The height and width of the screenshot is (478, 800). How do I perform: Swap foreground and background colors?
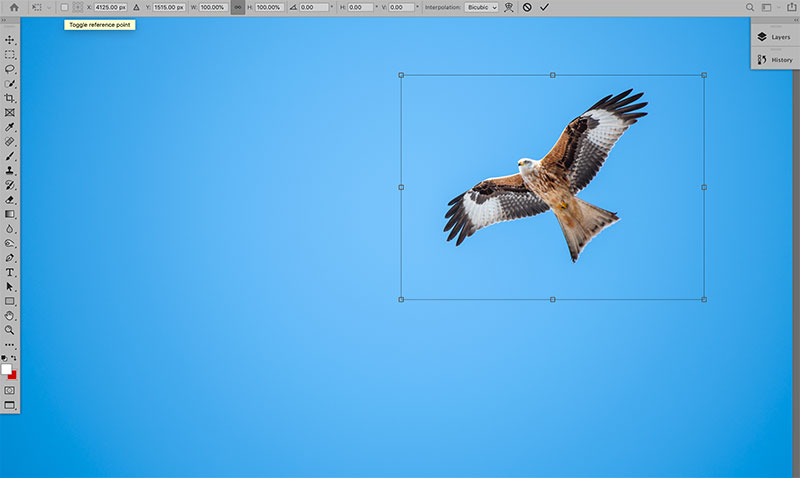pyautogui.click(x=14, y=358)
